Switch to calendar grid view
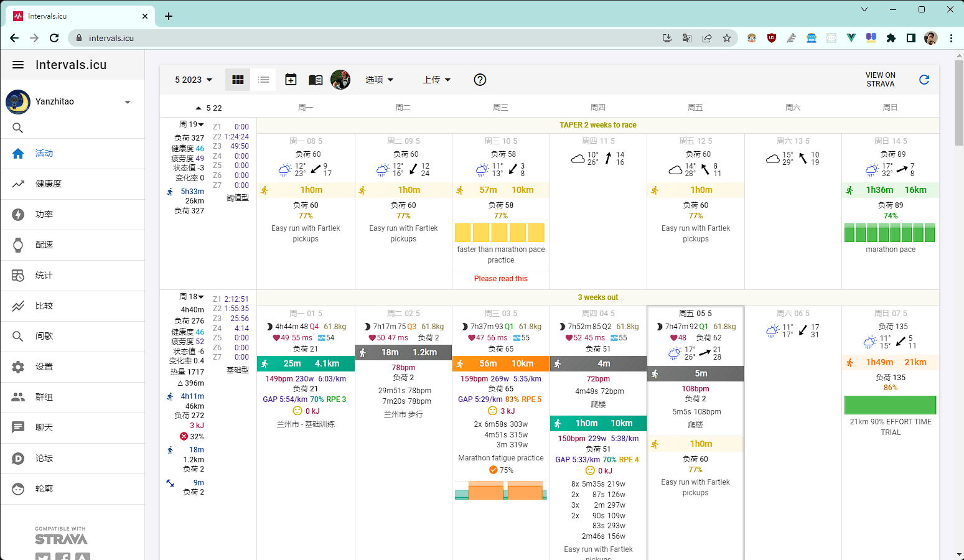 pos(238,80)
